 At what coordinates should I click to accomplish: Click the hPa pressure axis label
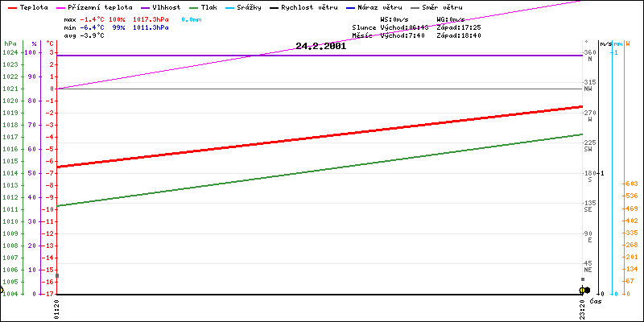click(x=10, y=43)
